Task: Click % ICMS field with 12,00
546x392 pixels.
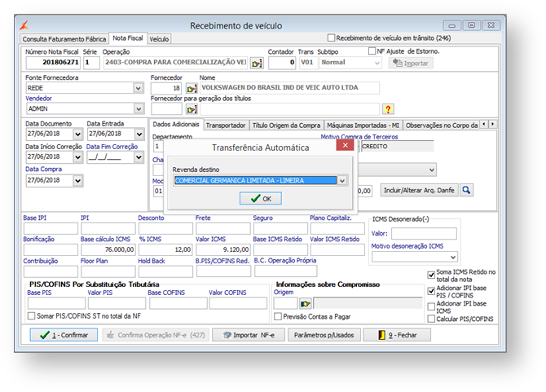Action: pyautogui.click(x=165, y=249)
